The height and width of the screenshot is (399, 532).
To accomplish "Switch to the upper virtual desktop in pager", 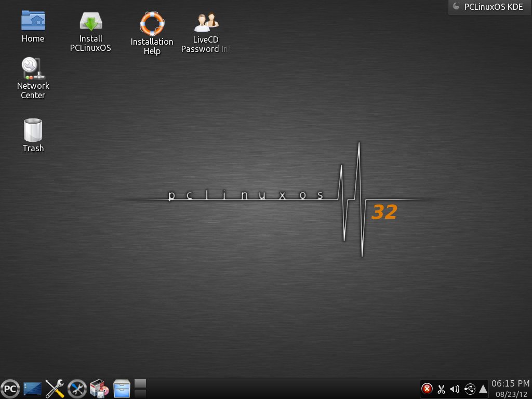I will 140,383.
